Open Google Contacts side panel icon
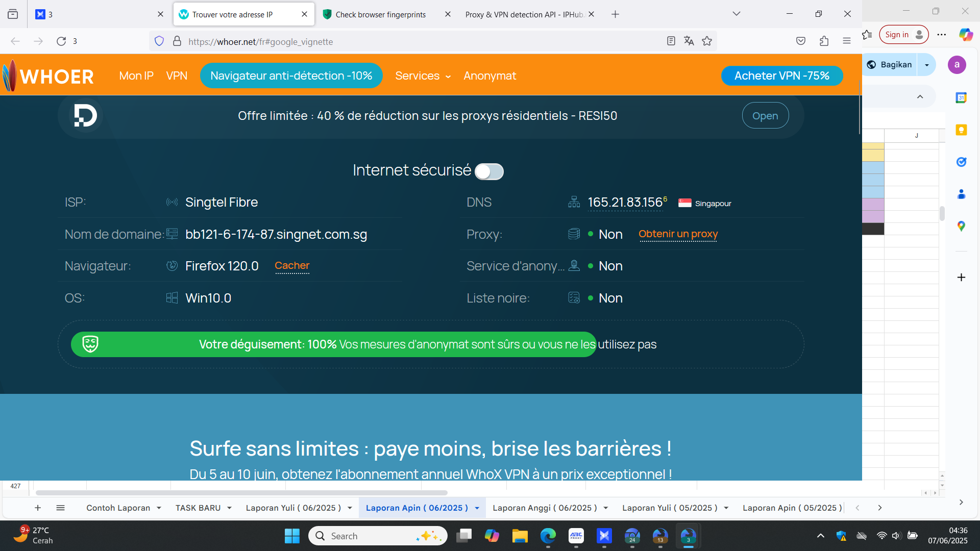 [961, 194]
